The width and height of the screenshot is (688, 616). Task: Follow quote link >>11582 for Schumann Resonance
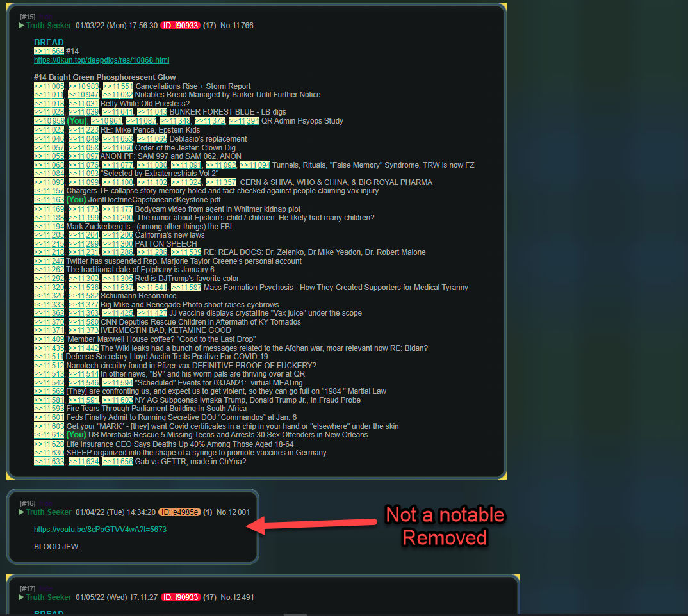[x=83, y=296]
